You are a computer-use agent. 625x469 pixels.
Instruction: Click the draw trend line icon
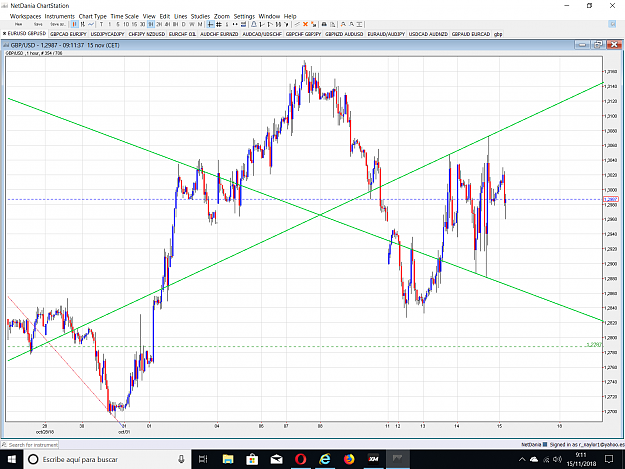[297, 24]
